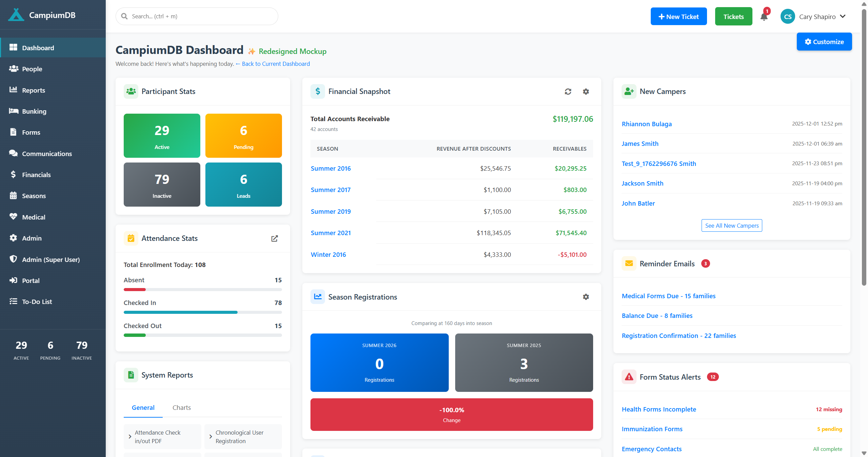Open Rhiannon Bulaga's camper profile

coord(647,124)
